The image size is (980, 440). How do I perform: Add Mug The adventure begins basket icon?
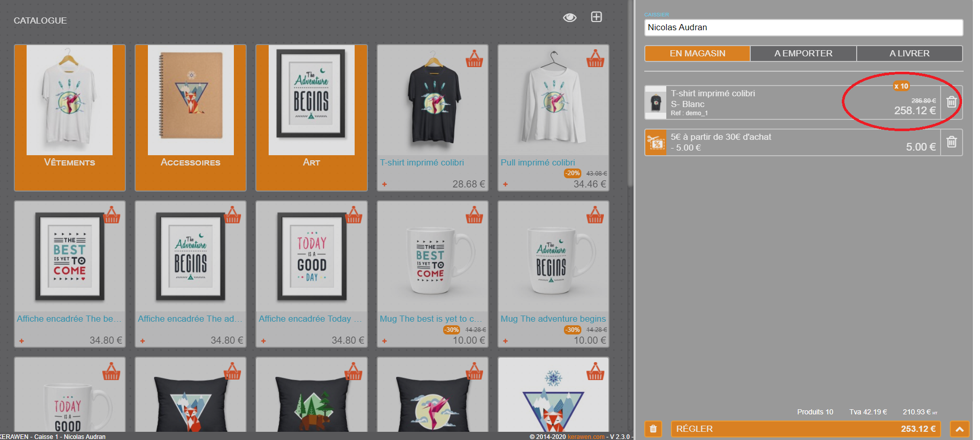click(x=595, y=215)
